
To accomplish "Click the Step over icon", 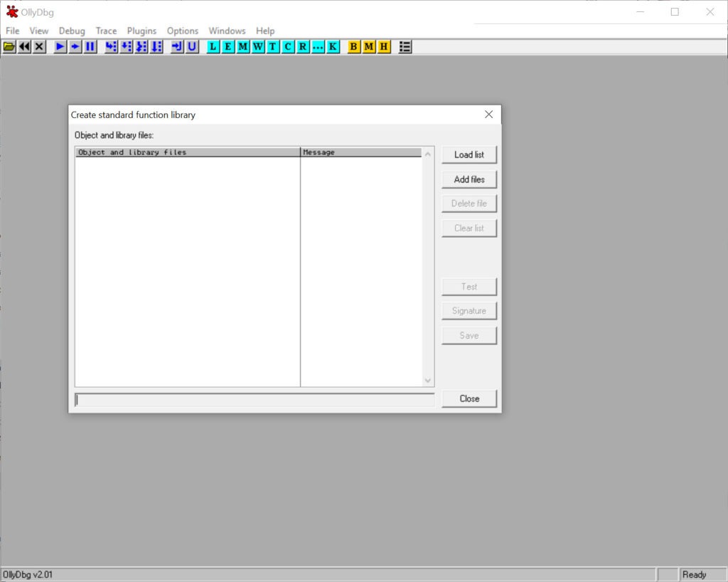I will [x=127, y=46].
